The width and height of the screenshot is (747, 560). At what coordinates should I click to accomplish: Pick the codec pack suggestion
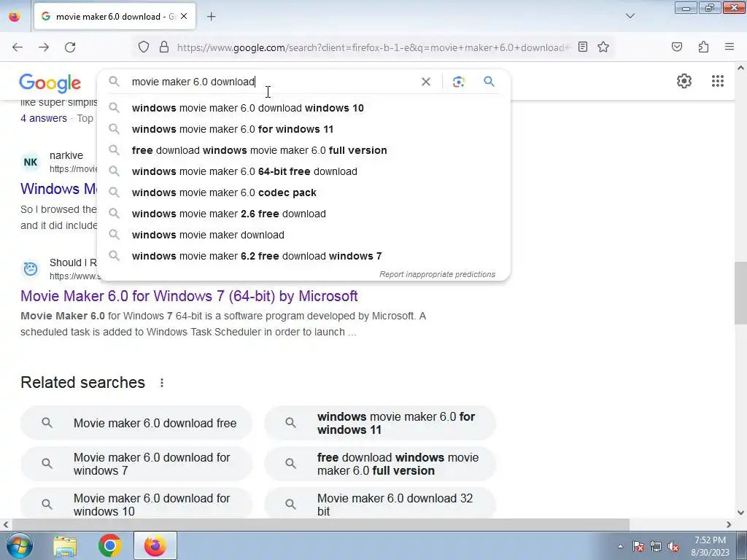pos(303,192)
